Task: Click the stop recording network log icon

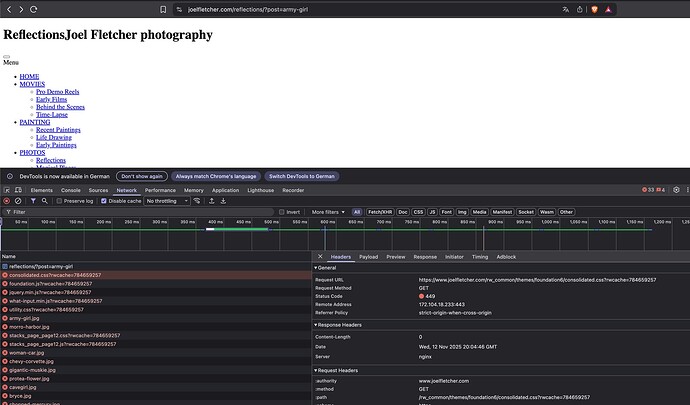Action: click(6, 201)
